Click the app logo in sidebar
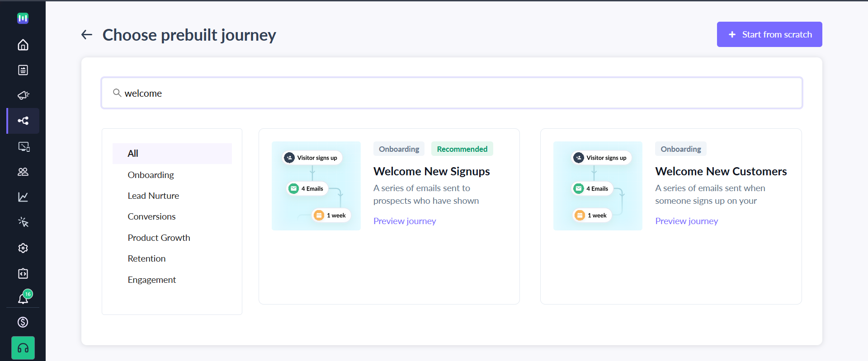The height and width of the screenshot is (361, 868). pos(23,18)
